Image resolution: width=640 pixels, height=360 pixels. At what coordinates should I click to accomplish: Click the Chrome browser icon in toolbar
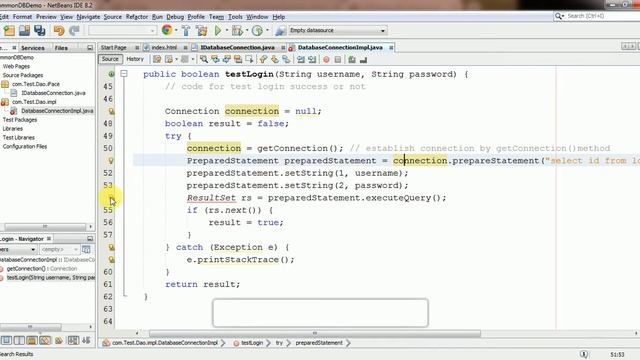(x=167, y=30)
